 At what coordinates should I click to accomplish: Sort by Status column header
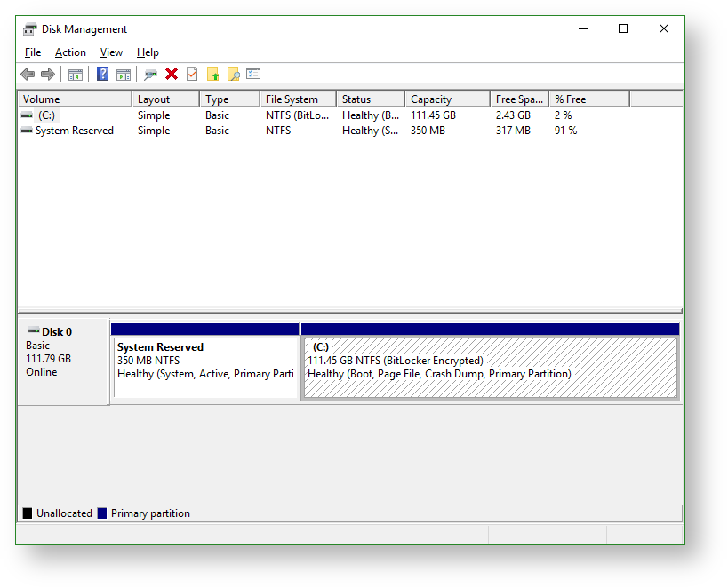pos(371,99)
